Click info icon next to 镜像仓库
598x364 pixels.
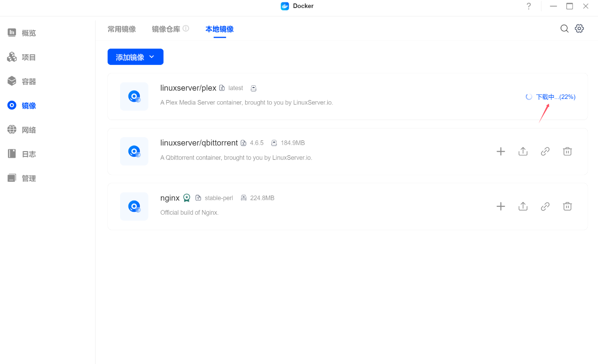[x=186, y=29]
